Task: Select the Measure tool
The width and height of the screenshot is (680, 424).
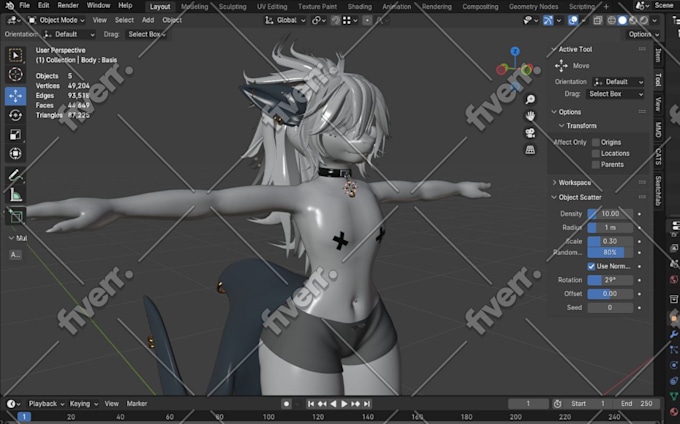Action: (x=16, y=195)
